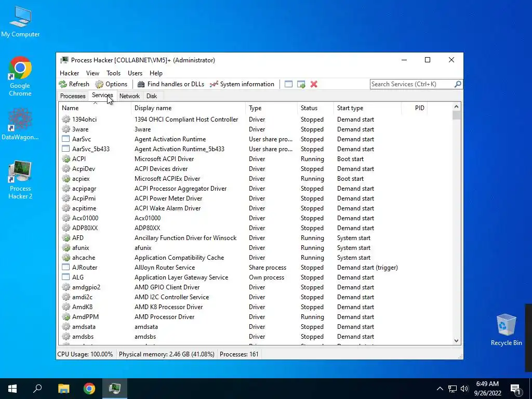The image size is (532, 399).
Task: Click the acpiex driver gear icon
Action: [66, 179]
